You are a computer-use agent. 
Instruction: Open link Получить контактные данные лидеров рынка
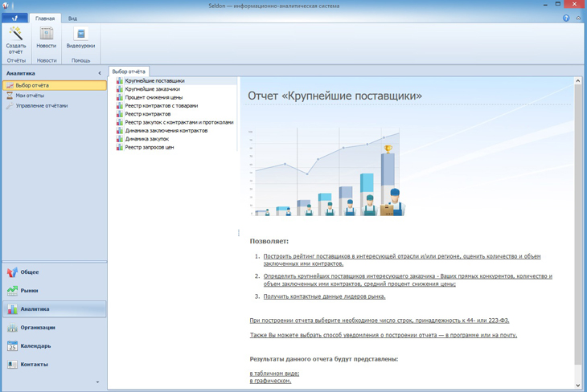(x=324, y=296)
